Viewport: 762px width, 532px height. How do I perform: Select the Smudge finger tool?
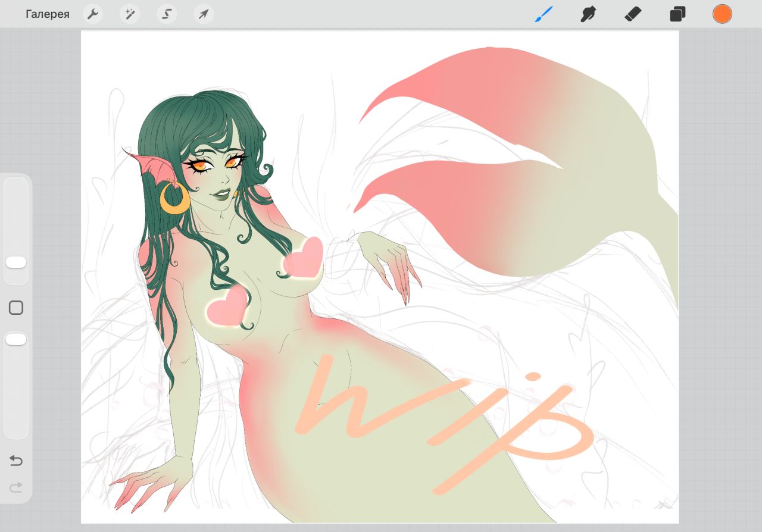(588, 14)
